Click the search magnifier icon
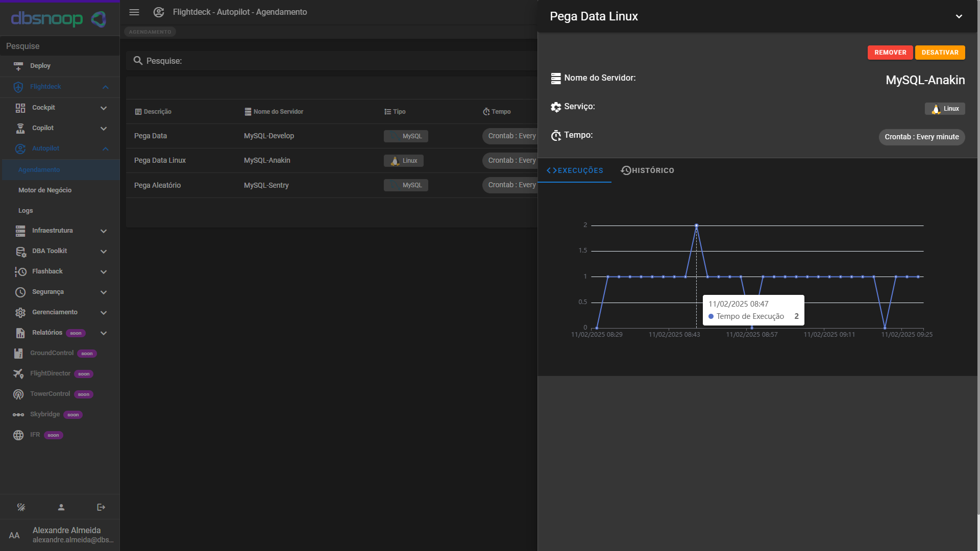This screenshot has width=980, height=551. point(138,61)
